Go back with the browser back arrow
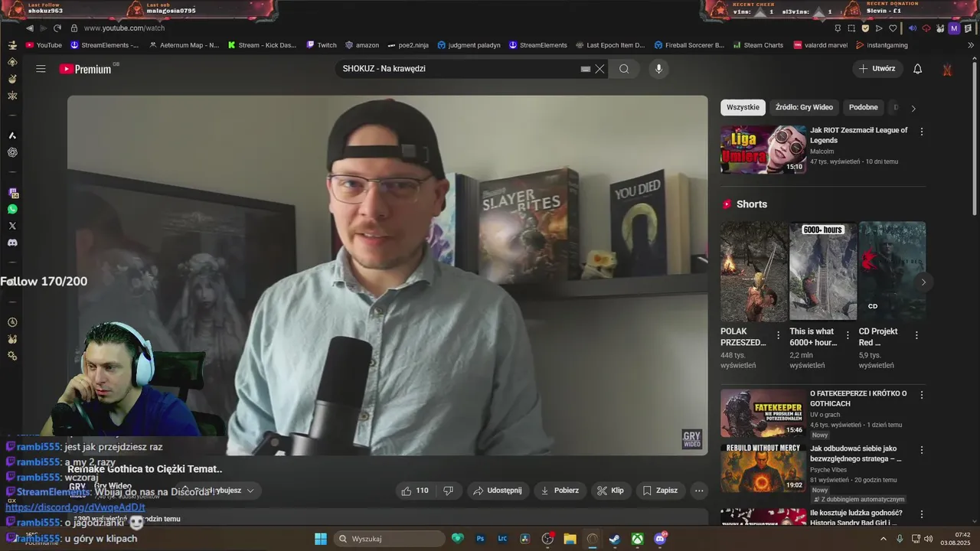The image size is (980, 551). point(30,28)
